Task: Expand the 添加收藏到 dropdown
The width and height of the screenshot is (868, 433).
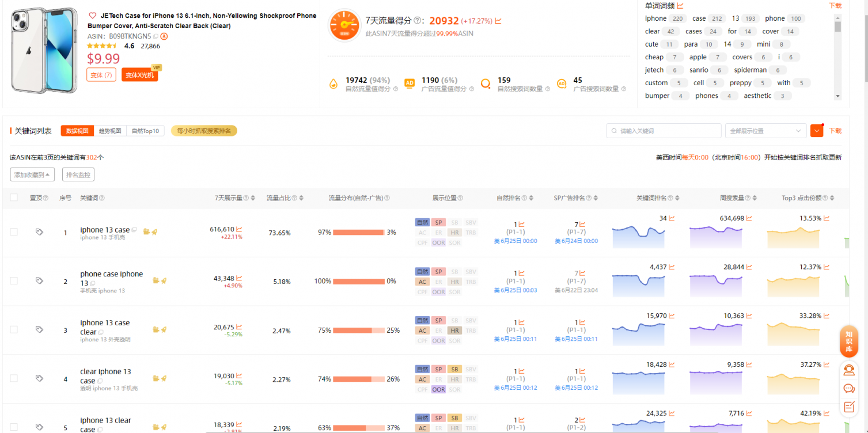Action: click(x=32, y=174)
